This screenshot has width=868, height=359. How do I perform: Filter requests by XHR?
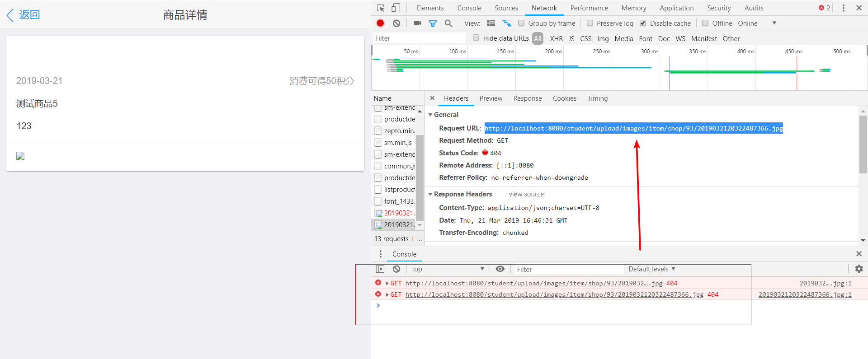pyautogui.click(x=556, y=38)
